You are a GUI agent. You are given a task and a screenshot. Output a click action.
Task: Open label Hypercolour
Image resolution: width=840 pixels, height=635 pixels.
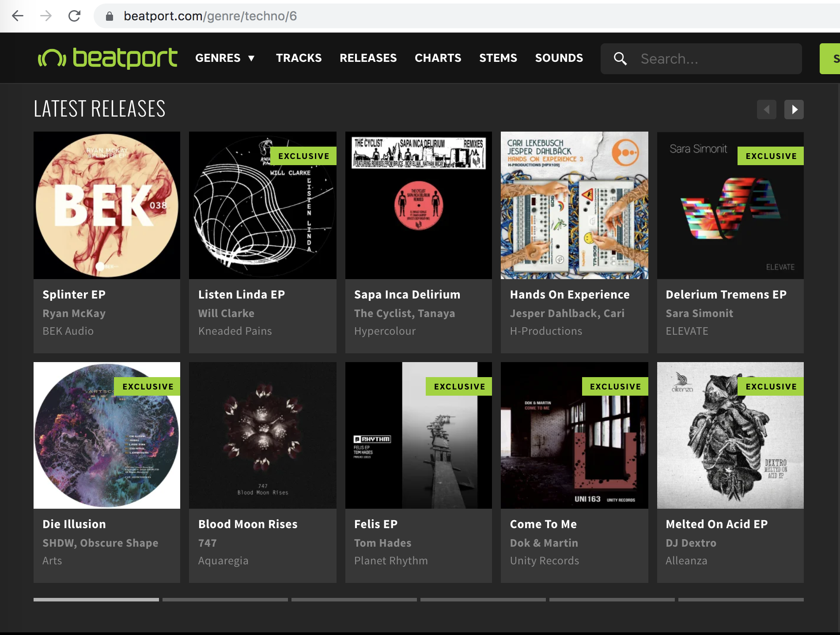click(385, 331)
